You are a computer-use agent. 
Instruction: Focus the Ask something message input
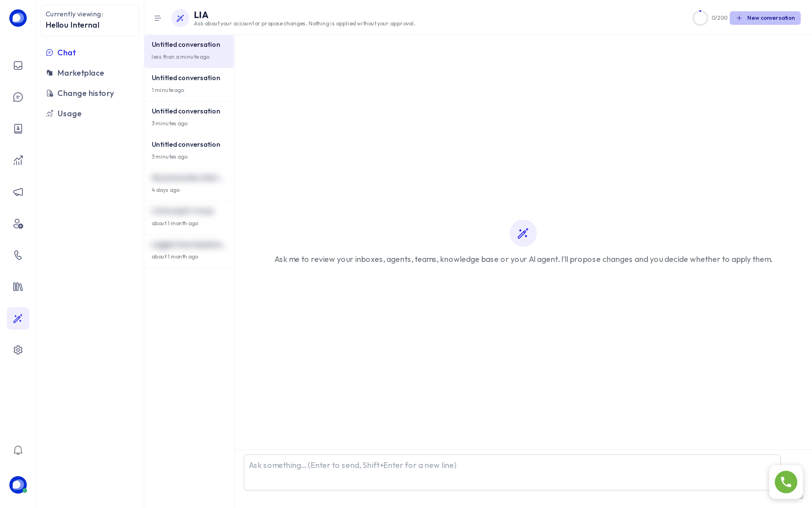click(512, 472)
